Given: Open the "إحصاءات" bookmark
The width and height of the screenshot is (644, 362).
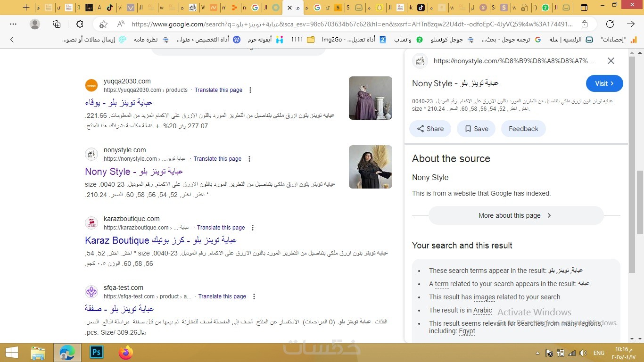Looking at the screenshot, I should 619,40.
